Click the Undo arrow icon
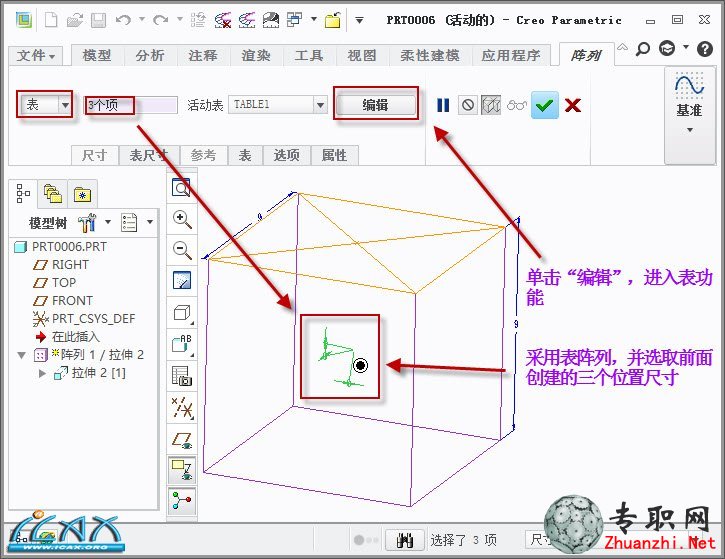Image resolution: width=725 pixels, height=559 pixels. [x=123, y=20]
